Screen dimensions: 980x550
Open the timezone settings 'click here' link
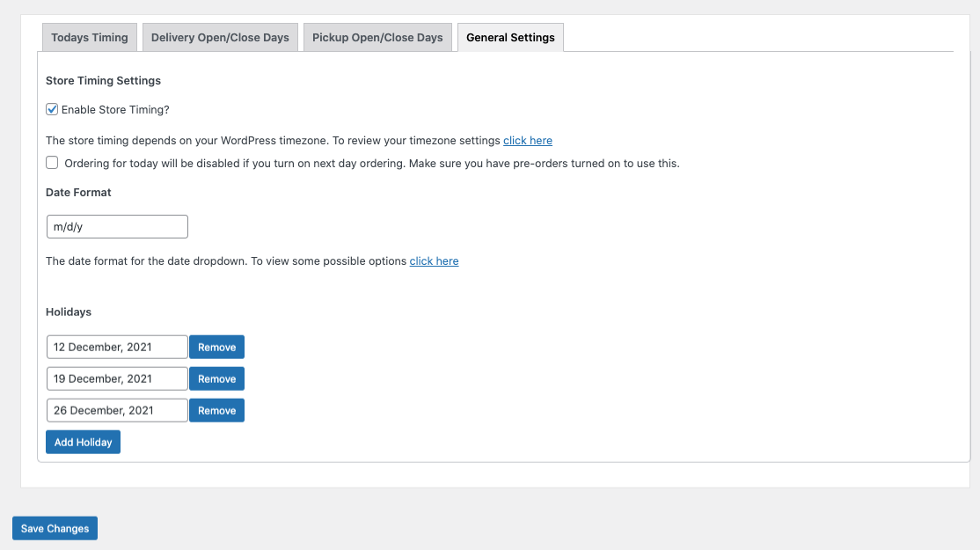coord(528,141)
